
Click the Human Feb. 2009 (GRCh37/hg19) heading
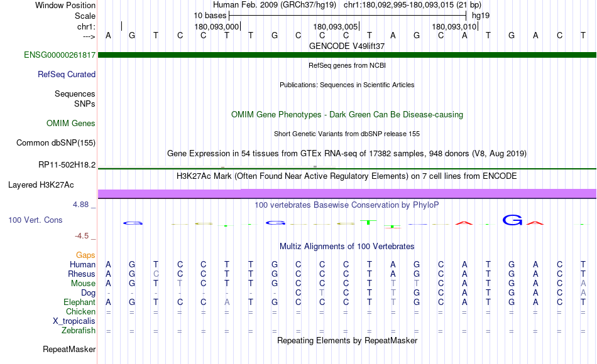pos(275,5)
